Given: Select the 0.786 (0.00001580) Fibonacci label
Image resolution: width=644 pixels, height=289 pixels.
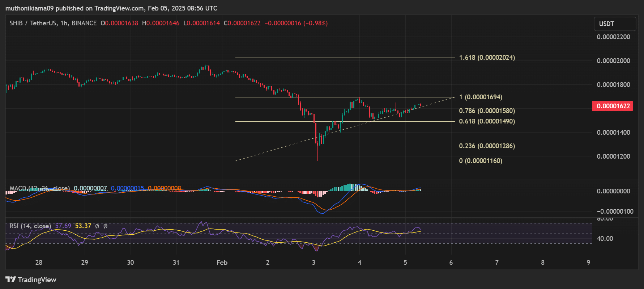Looking at the screenshot, I should point(487,111).
